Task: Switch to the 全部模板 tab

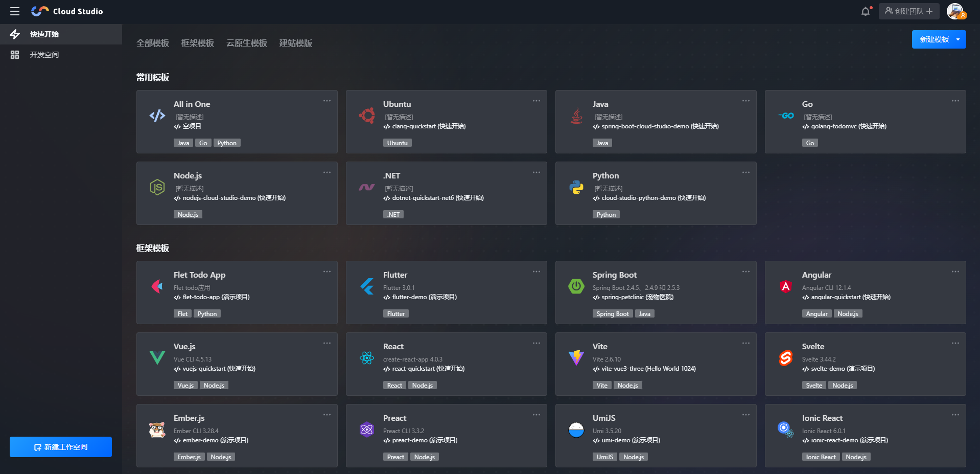Action: pyautogui.click(x=153, y=43)
